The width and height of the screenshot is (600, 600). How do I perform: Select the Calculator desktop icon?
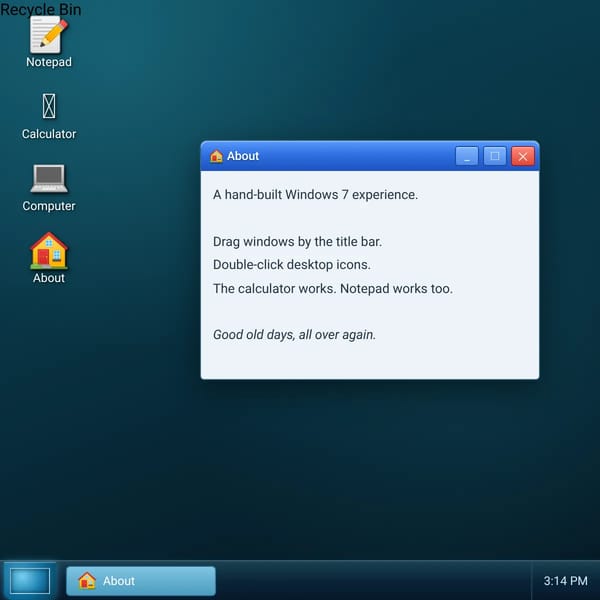[x=49, y=117]
